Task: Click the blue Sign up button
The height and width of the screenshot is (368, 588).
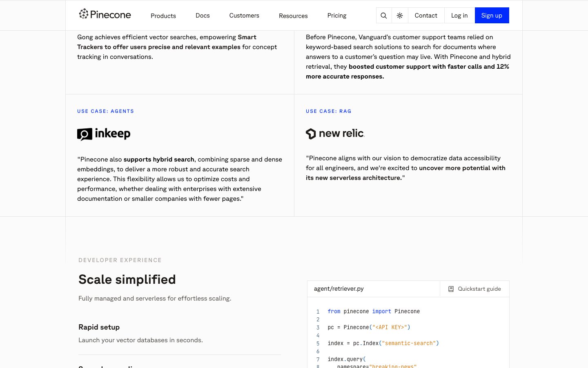Action: tap(492, 16)
